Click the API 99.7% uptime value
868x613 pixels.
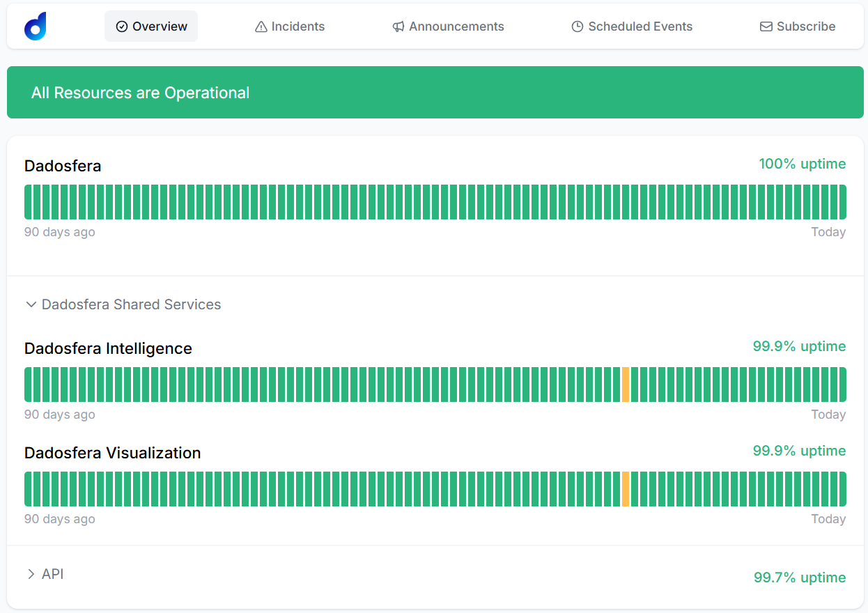800,577
